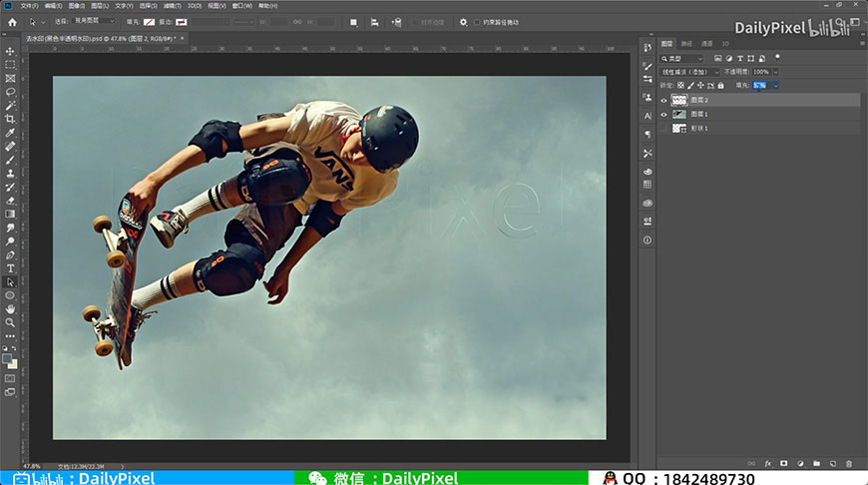Open the 编辑(E) menu
The height and width of the screenshot is (485, 868).
pyautogui.click(x=53, y=6)
